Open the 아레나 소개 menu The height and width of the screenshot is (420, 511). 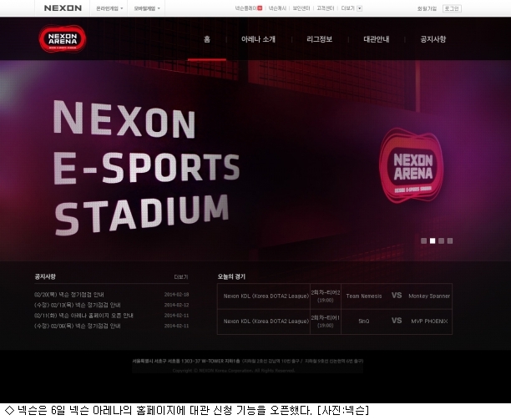(258, 39)
